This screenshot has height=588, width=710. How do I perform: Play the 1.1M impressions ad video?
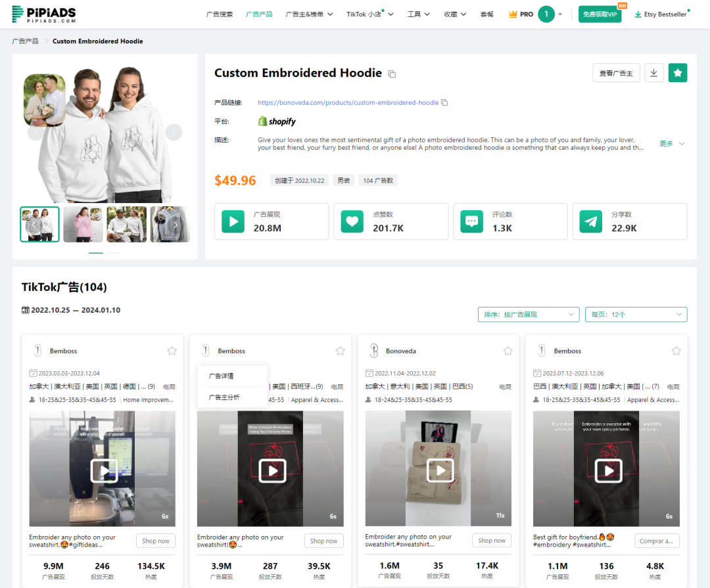point(608,471)
